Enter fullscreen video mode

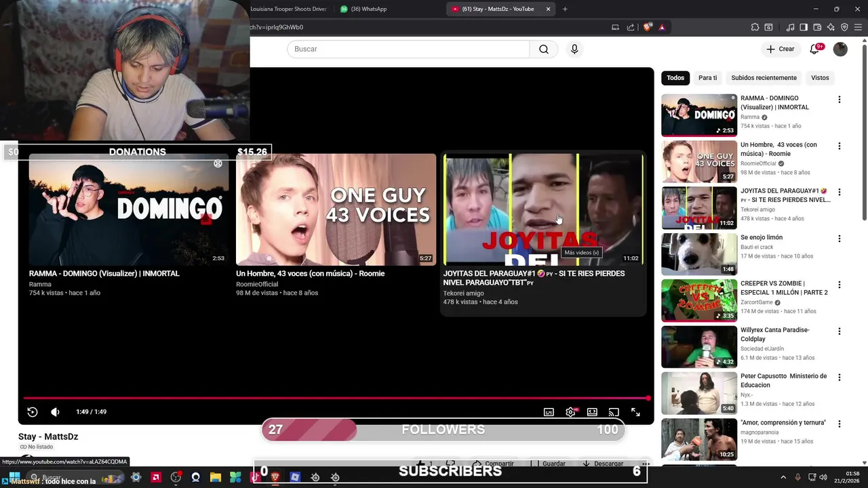[x=635, y=412]
